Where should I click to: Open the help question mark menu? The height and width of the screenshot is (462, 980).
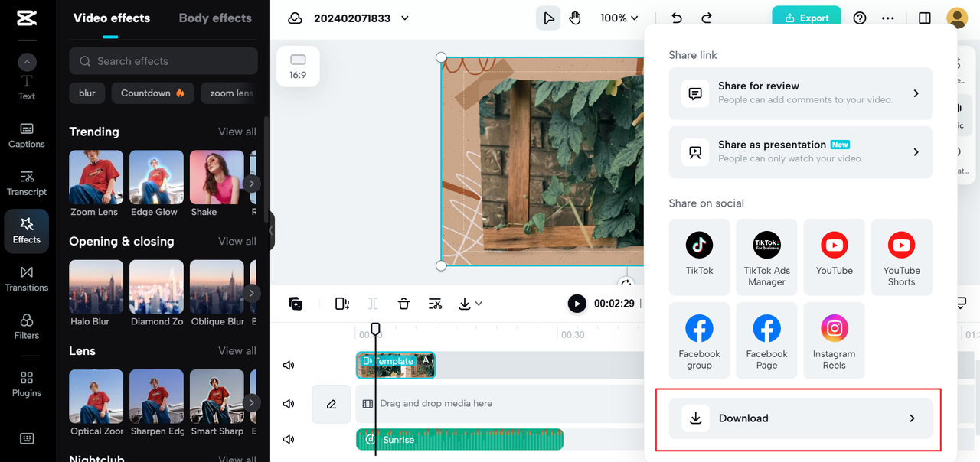(x=860, y=18)
